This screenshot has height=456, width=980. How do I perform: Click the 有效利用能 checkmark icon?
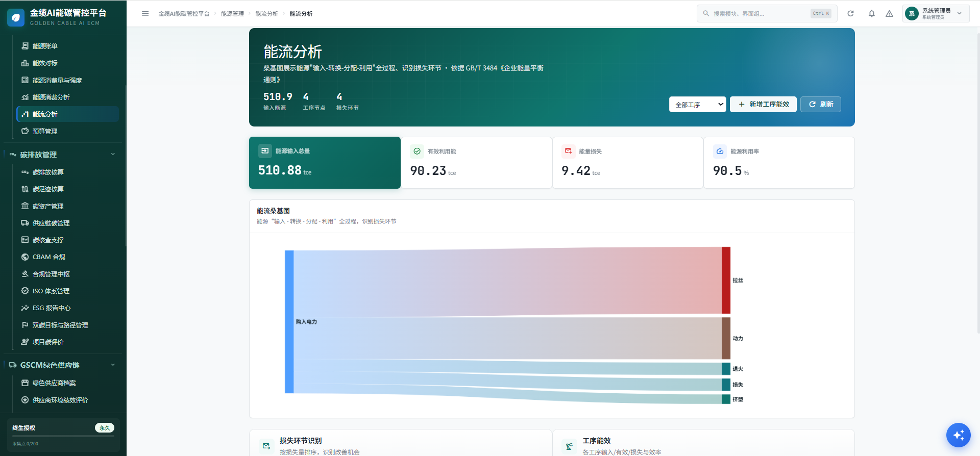pyautogui.click(x=417, y=151)
